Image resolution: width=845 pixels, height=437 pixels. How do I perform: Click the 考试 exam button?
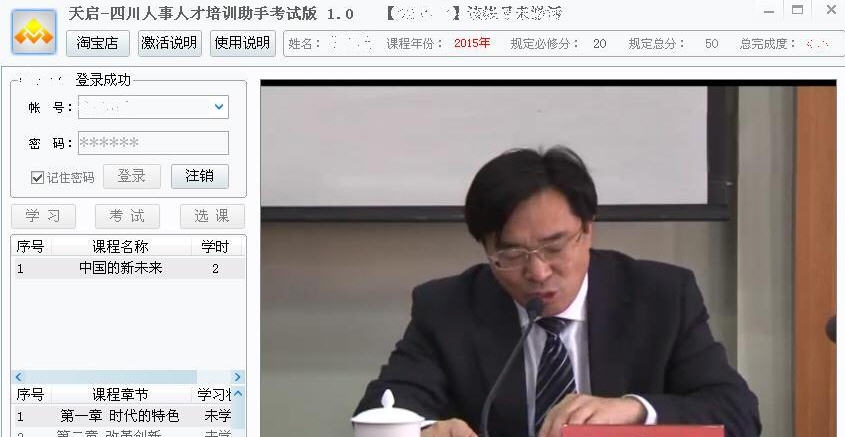127,216
